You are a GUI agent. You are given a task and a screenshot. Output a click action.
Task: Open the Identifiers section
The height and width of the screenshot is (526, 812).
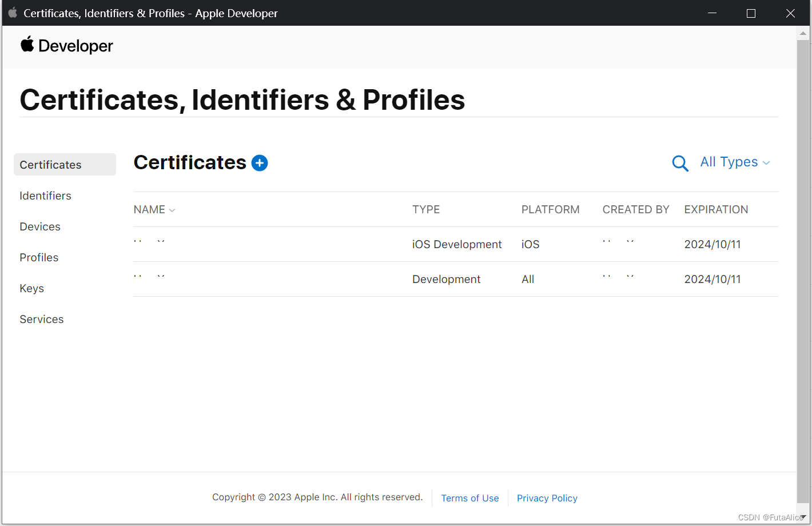pos(46,196)
